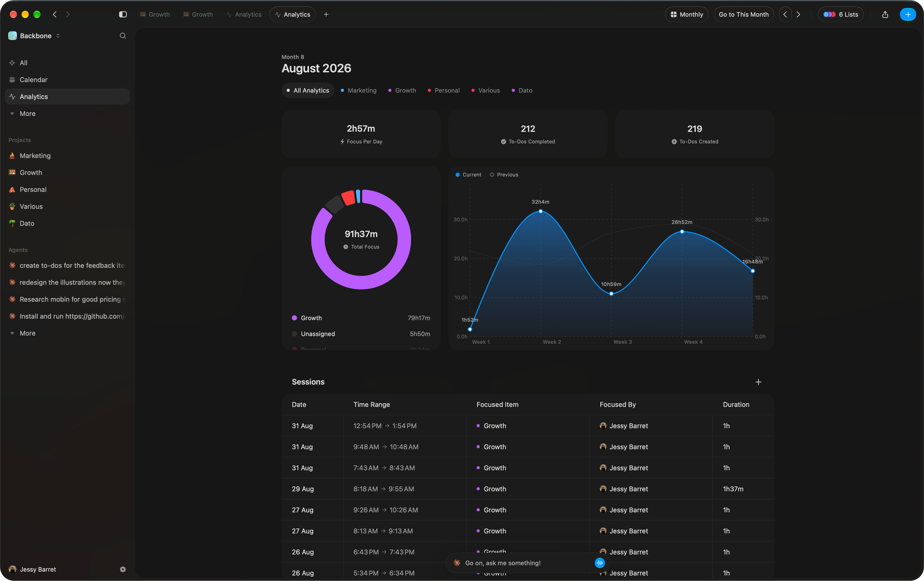
Task: Switch to the inactive Analytics tab
Action: point(244,15)
